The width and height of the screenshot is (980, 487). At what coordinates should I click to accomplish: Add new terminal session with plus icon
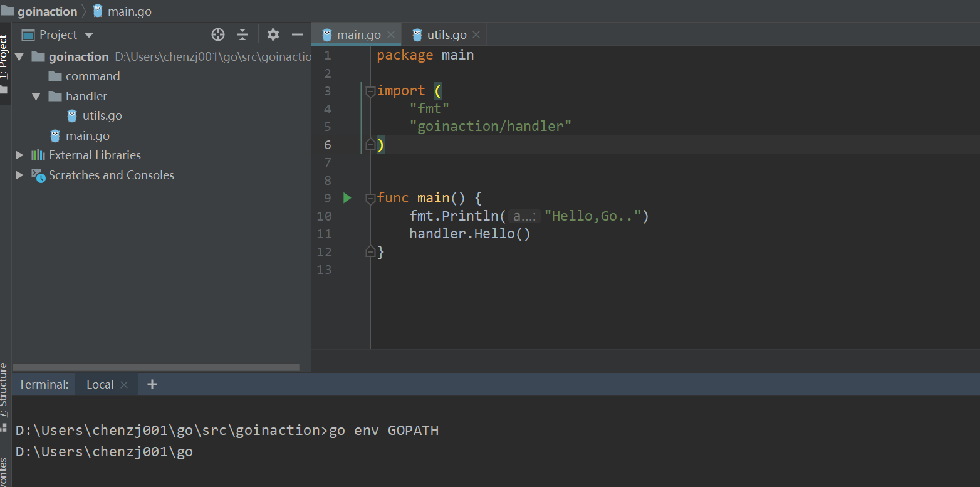(152, 384)
